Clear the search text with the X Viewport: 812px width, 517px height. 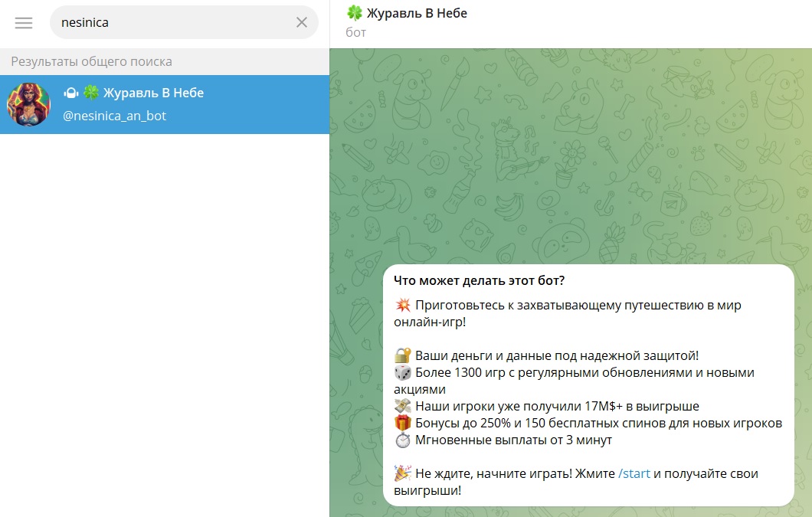click(301, 22)
